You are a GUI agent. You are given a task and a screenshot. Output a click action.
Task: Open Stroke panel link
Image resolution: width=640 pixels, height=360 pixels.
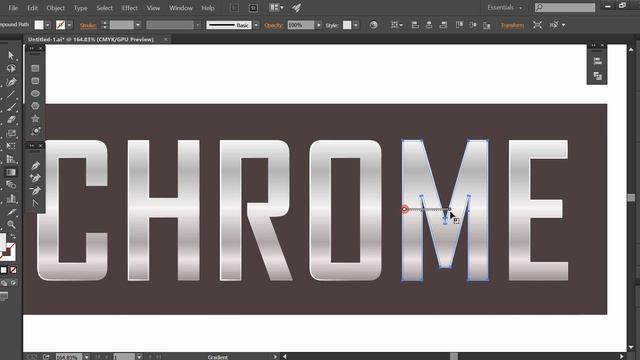88,25
